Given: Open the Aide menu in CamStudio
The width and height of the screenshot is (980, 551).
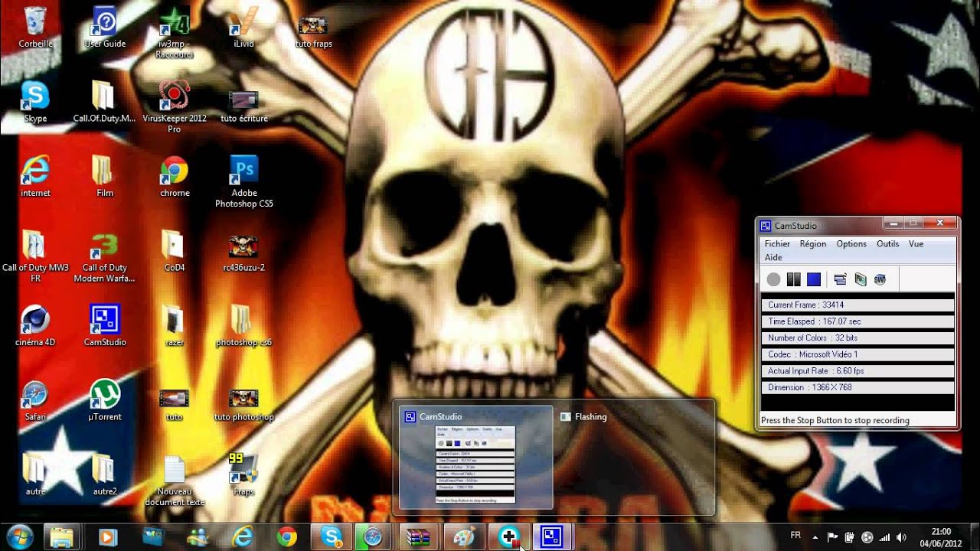Looking at the screenshot, I should click(773, 257).
